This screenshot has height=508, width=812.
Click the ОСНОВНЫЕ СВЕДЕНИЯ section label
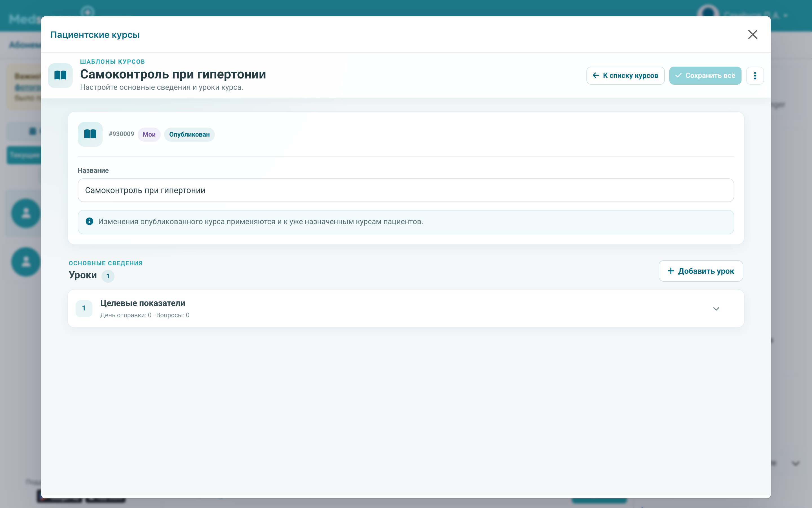click(106, 263)
